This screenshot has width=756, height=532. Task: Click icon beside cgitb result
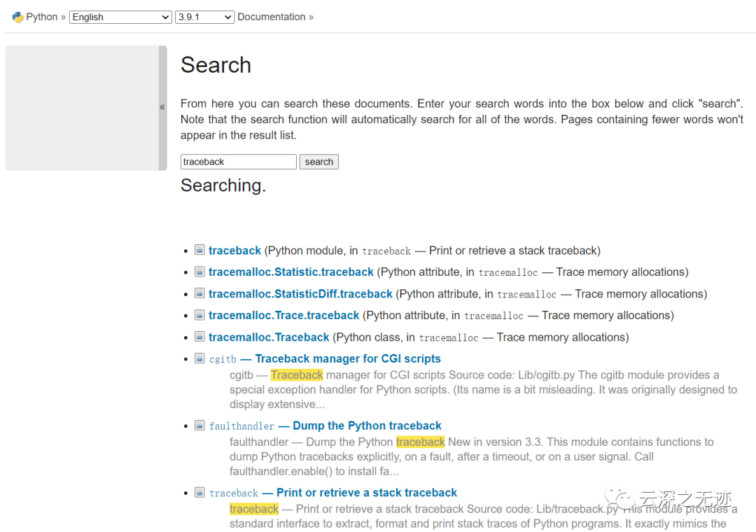(x=199, y=358)
